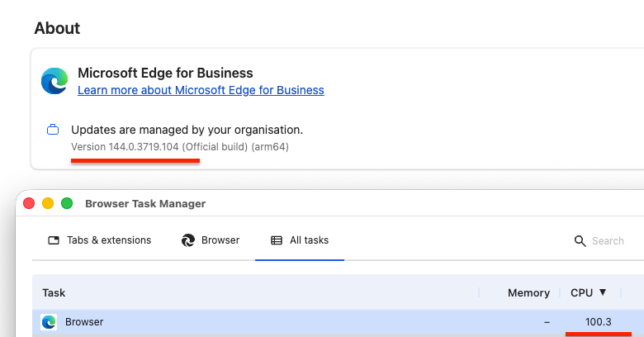The width and height of the screenshot is (644, 337).
Task: Click the Tabs & extensions tab icon
Action: click(x=54, y=240)
